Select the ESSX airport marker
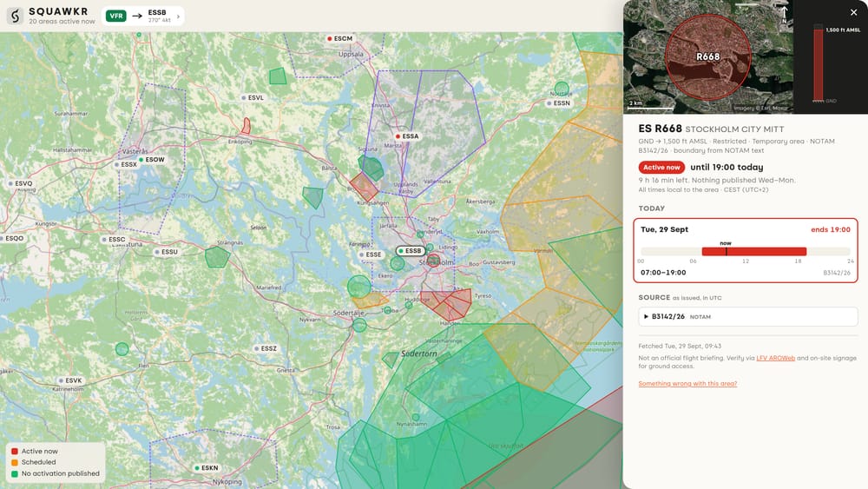Image resolution: width=868 pixels, height=489 pixels. 126,164
